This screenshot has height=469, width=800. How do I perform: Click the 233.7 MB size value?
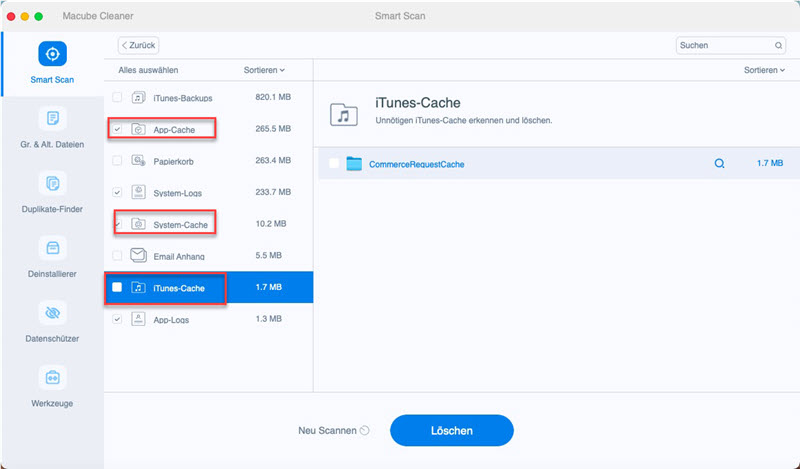pos(273,192)
